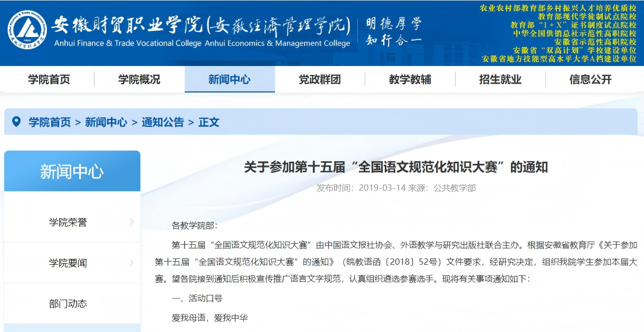The width and height of the screenshot is (644, 332).
Task: Go to 教学教辅 navigation item
Action: click(x=410, y=79)
